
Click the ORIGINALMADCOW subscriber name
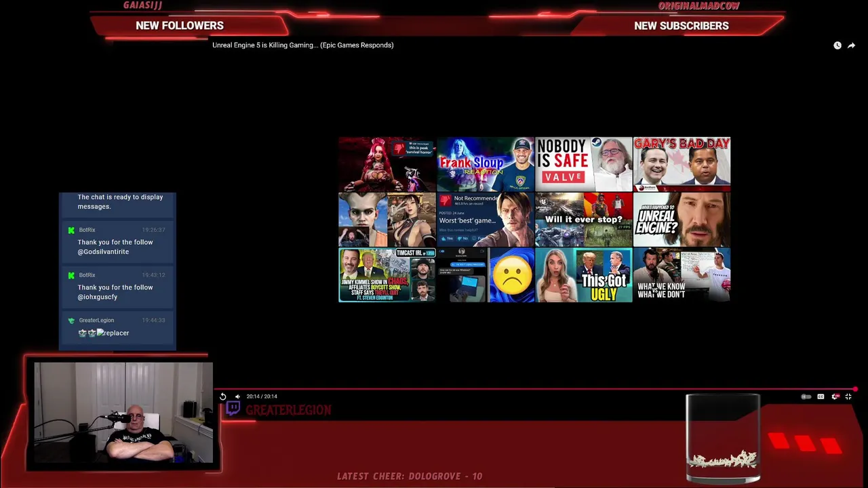pyautogui.click(x=699, y=6)
